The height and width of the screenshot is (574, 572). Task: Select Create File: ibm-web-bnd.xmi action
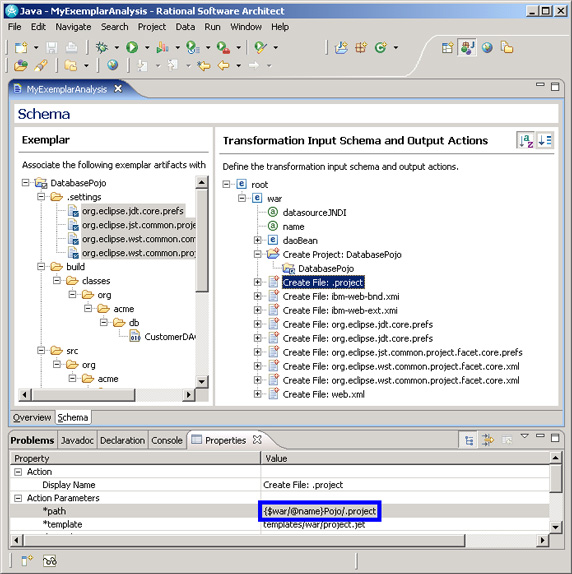(341, 296)
